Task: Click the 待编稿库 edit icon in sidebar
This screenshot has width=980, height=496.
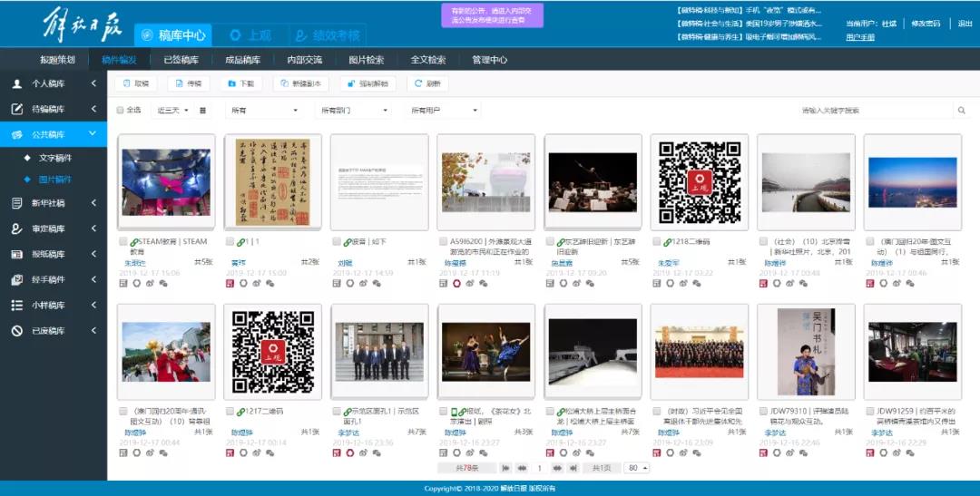Action: 16,109
